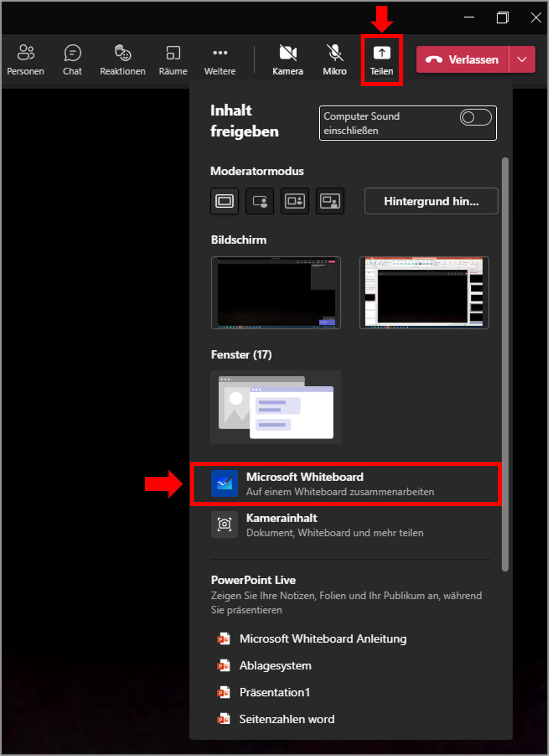The width and height of the screenshot is (549, 756).
Task: Open Seitenzahlen word presentation
Action: click(x=287, y=719)
